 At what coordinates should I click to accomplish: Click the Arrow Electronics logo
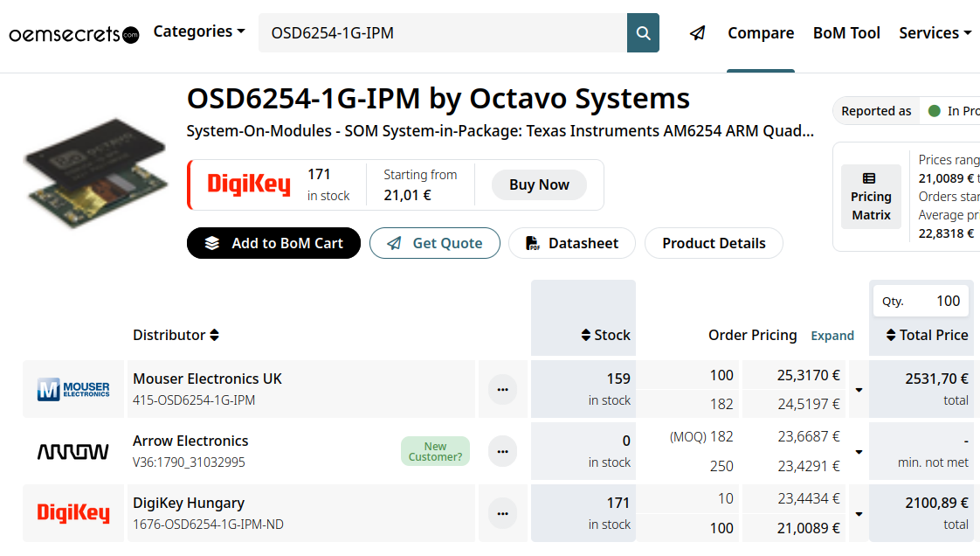(73, 452)
